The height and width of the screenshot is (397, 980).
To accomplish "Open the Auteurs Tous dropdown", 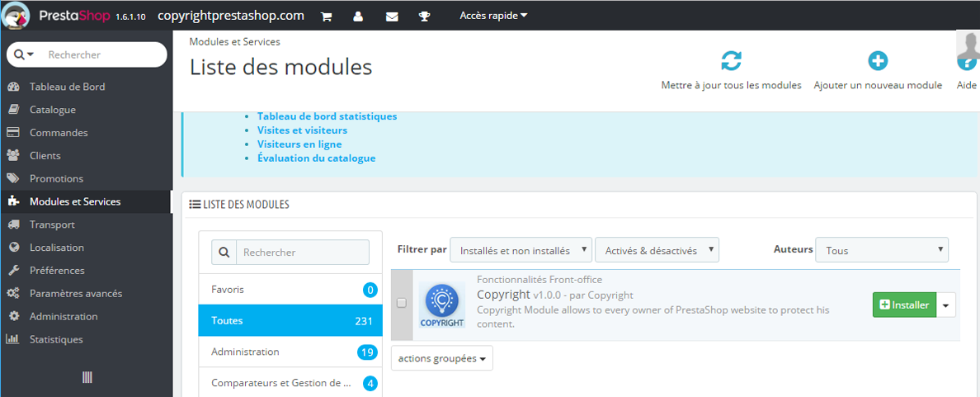I will (883, 250).
